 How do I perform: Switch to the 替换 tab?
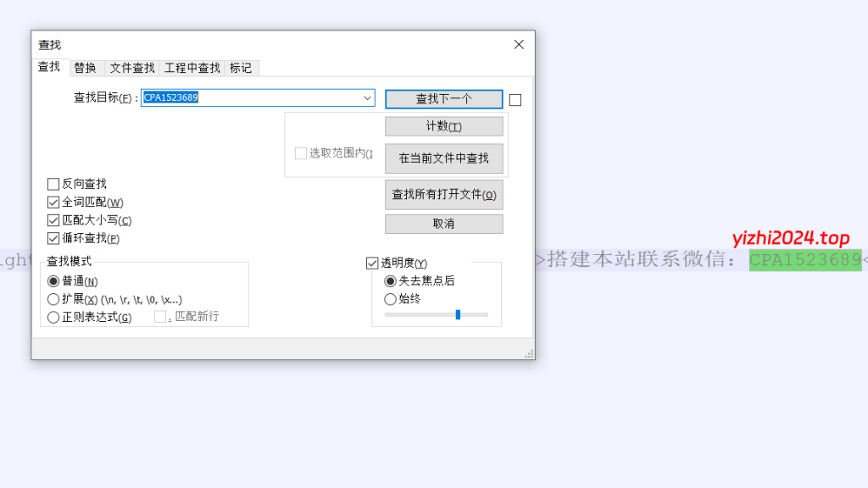click(86, 68)
